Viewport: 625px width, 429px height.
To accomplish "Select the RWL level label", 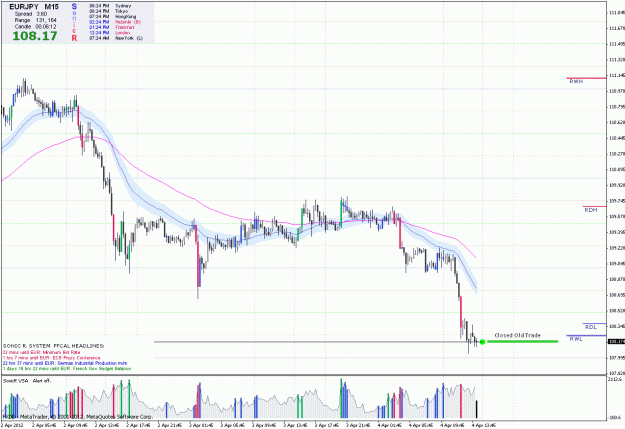I will point(576,339).
